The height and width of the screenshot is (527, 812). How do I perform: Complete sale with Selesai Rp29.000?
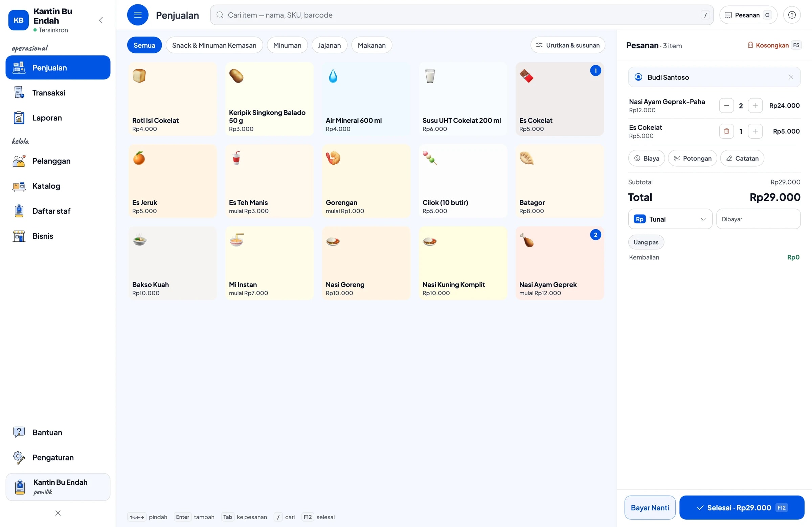(x=742, y=508)
